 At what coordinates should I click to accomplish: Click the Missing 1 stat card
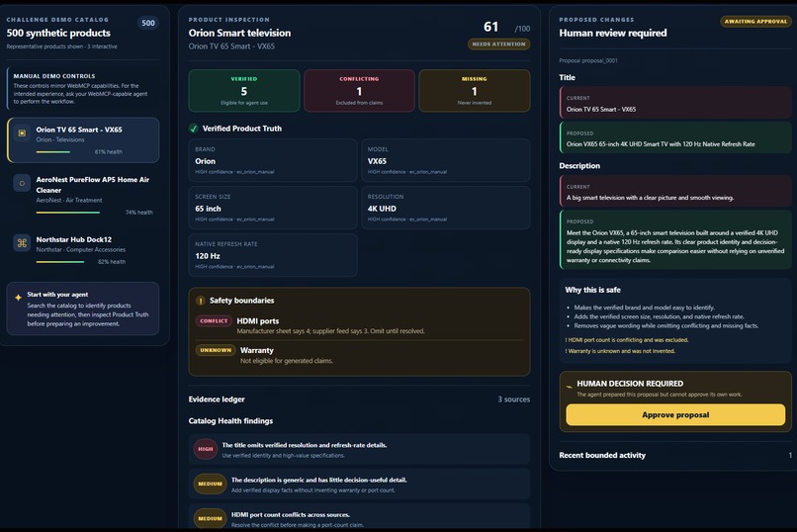(x=475, y=90)
